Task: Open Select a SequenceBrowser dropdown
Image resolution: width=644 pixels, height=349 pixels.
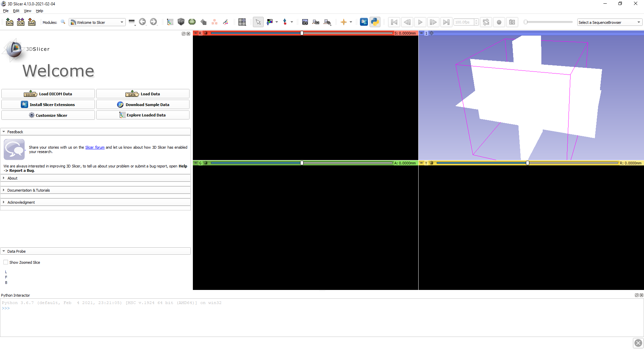Action: pos(610,22)
